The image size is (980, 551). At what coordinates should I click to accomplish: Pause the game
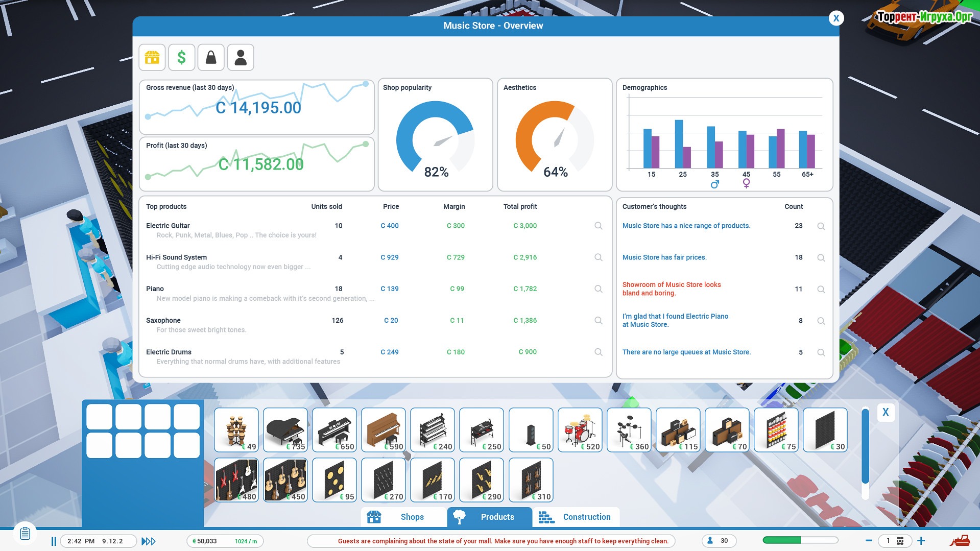coord(54,541)
